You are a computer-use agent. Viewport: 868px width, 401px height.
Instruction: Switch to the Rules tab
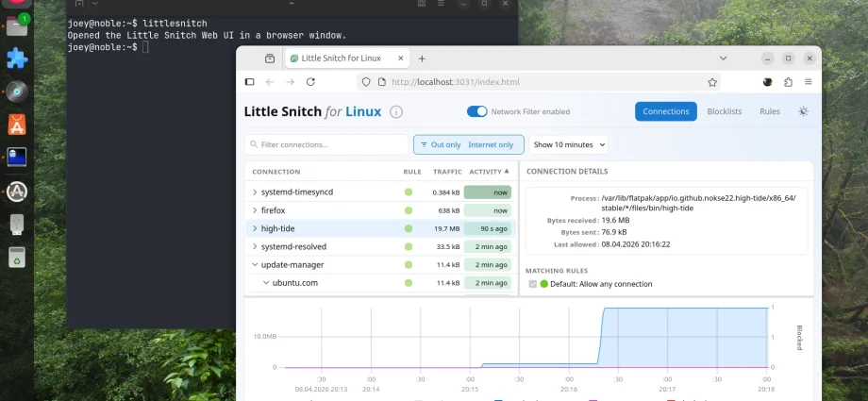point(770,111)
